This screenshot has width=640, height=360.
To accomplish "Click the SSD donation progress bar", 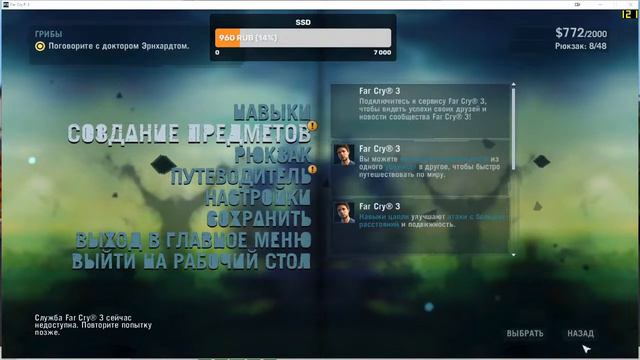I will pos(303,38).
